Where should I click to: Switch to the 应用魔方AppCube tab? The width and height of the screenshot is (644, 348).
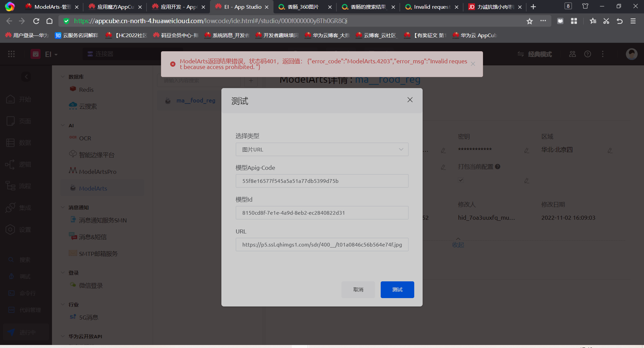pos(115,7)
